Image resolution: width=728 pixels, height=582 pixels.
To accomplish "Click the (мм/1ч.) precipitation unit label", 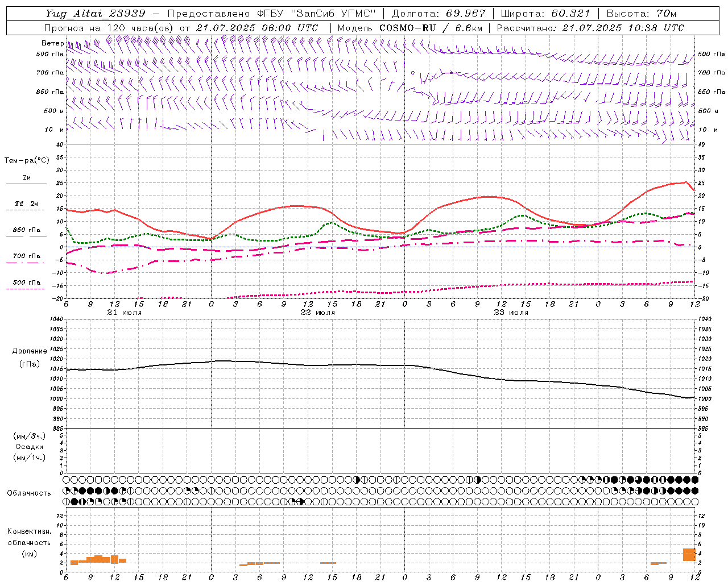I will click(x=30, y=458).
